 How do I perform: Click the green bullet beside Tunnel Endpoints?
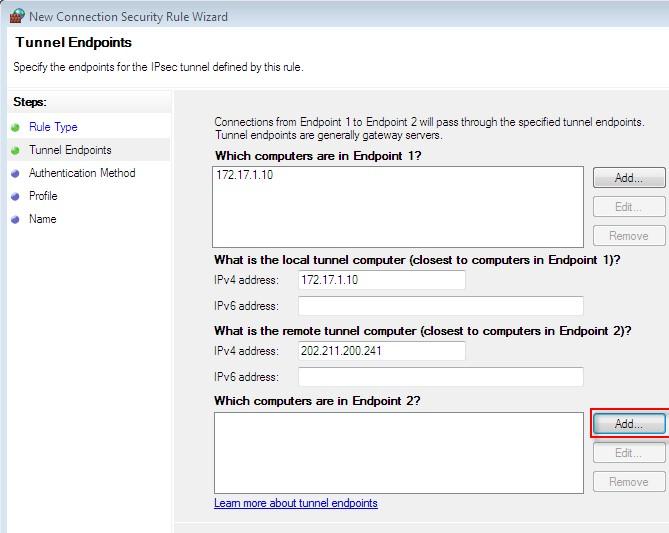16,150
